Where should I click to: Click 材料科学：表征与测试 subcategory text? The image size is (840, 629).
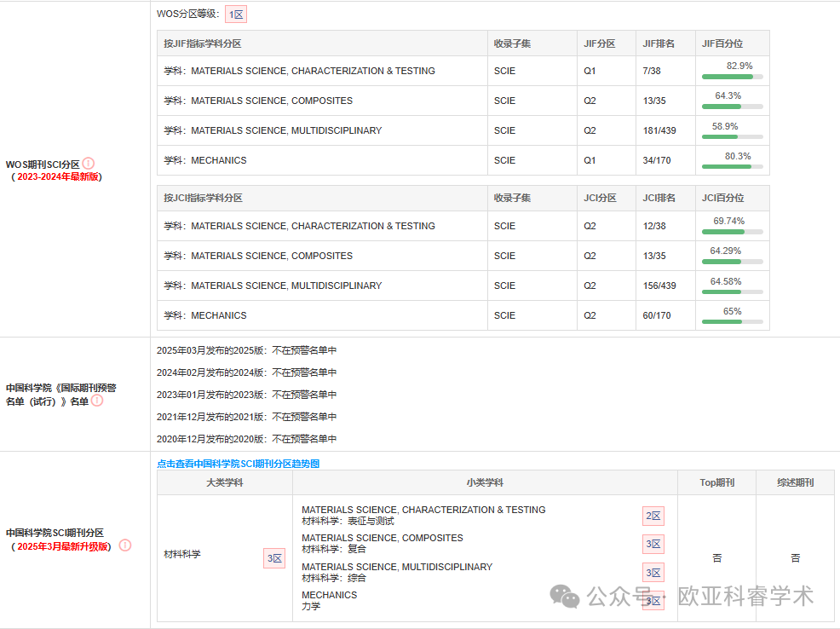point(348,522)
